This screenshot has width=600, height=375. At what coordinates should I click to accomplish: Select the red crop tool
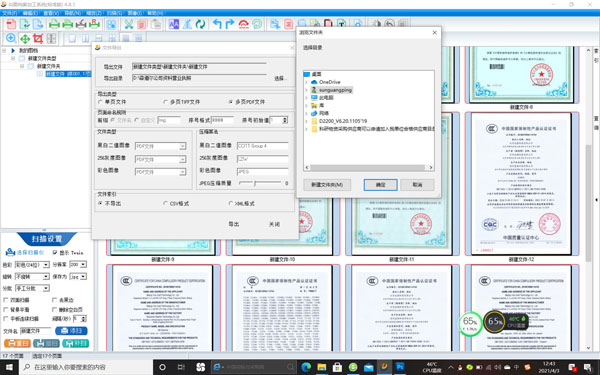click(38, 38)
